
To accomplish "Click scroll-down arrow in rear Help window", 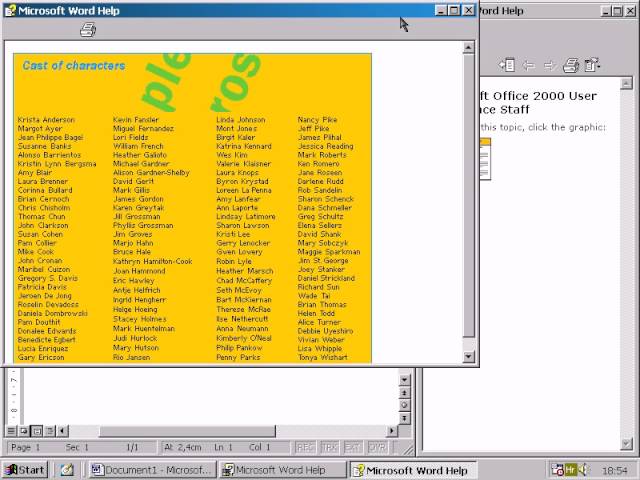I will (626, 444).
